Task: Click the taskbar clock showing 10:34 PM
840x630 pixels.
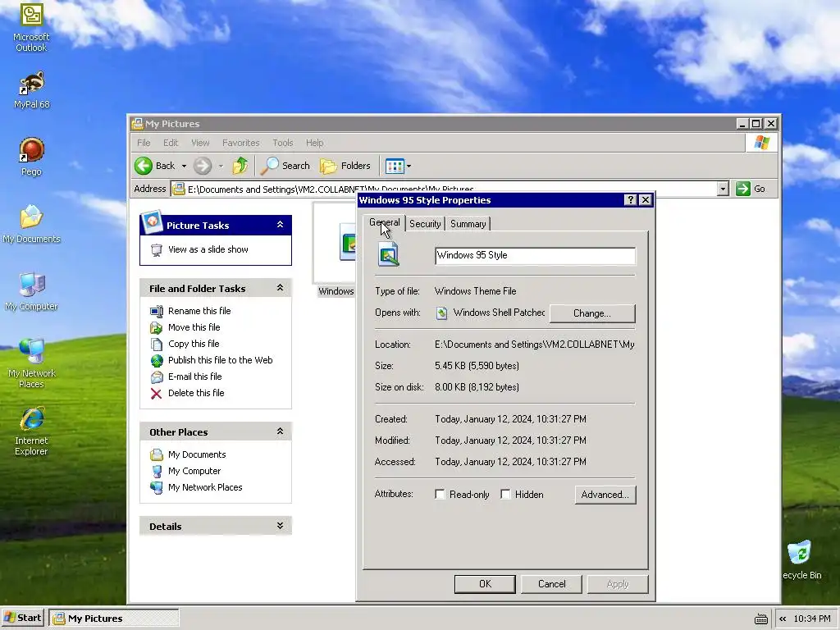Action: [811, 619]
